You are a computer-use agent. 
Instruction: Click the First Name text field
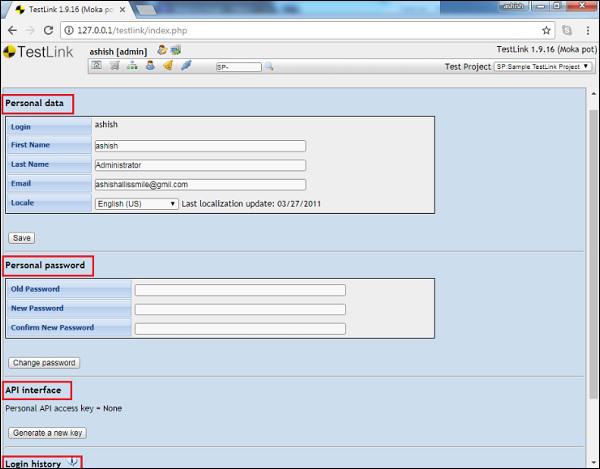[199, 145]
